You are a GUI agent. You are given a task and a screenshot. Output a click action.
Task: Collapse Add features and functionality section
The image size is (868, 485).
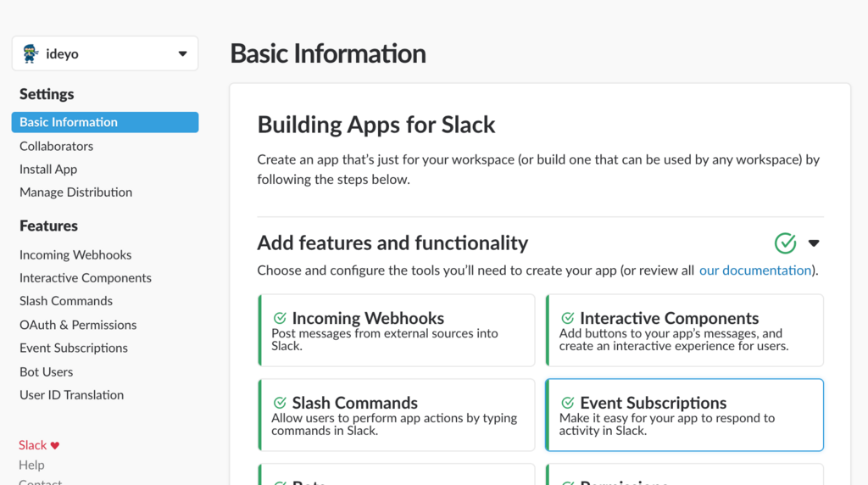click(x=814, y=243)
